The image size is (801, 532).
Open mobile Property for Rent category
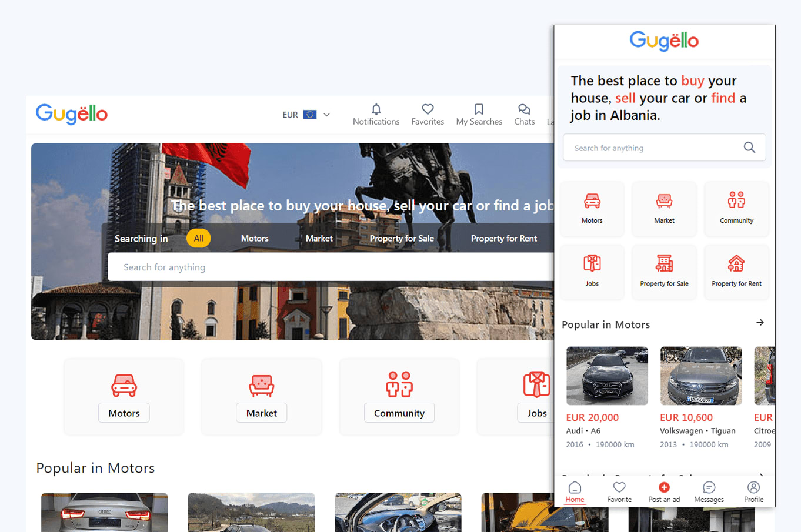click(736, 272)
